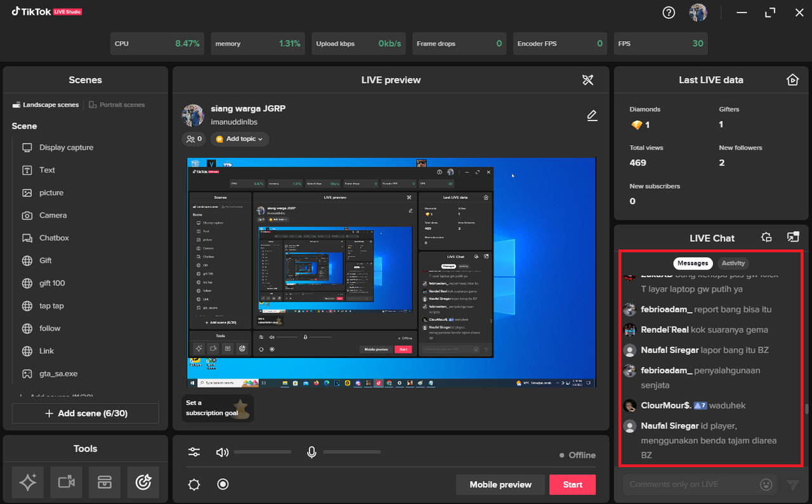The height and width of the screenshot is (504, 812).
Task: Click the Frame drops stat
Action: 459,44
